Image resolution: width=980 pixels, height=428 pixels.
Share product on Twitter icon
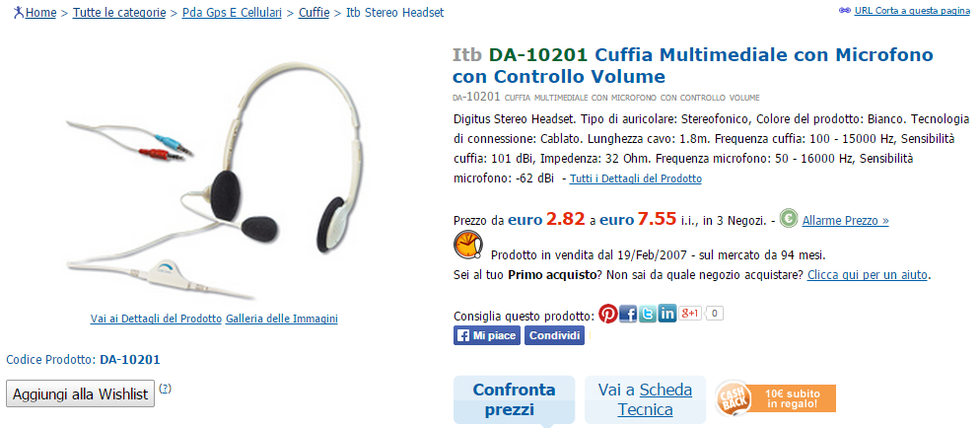(648, 313)
